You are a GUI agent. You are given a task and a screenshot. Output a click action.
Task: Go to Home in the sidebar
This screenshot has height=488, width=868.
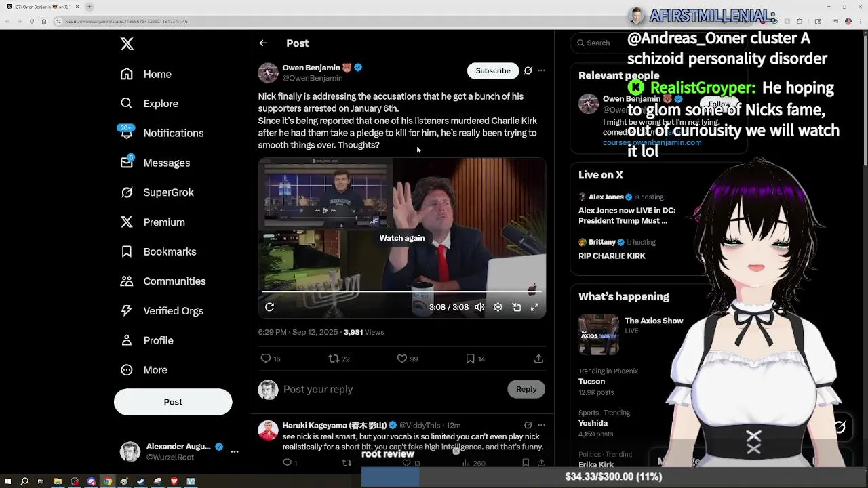[x=146, y=74]
